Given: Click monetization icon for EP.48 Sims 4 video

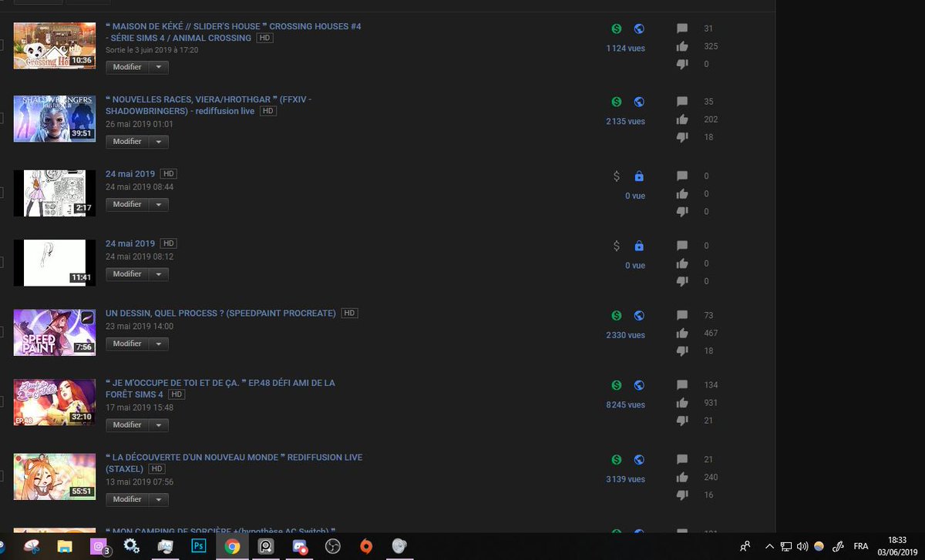Looking at the screenshot, I should coord(617,385).
